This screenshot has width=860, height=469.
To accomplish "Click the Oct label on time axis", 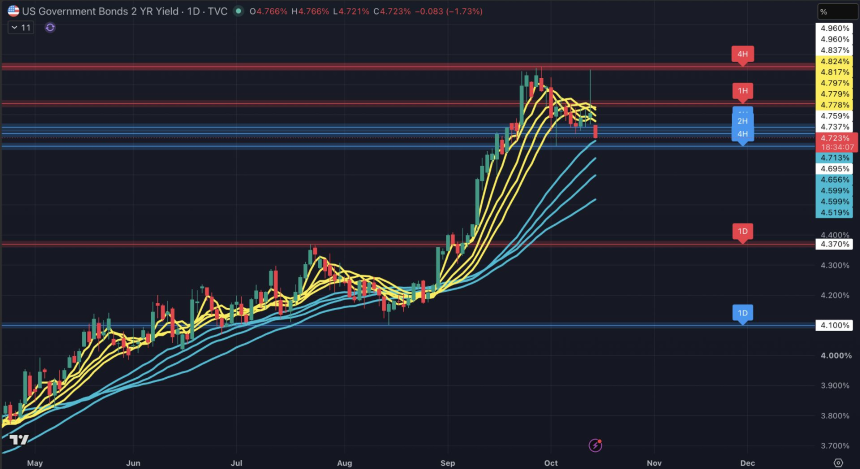I will (x=551, y=463).
